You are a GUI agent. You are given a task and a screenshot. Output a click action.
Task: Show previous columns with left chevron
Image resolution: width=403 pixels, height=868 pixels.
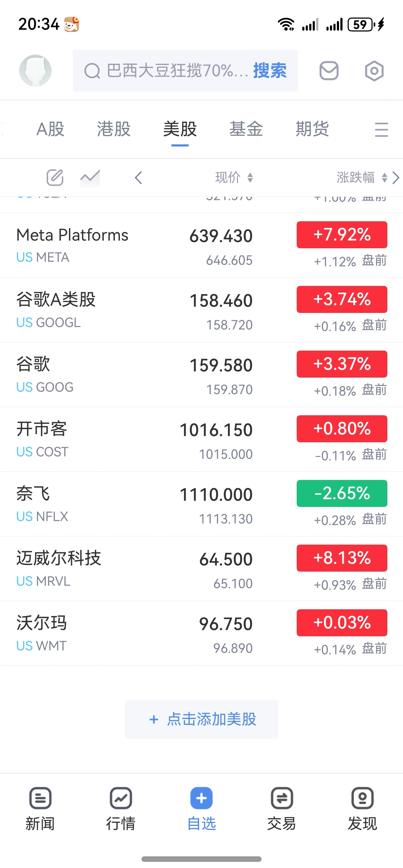pos(138,177)
